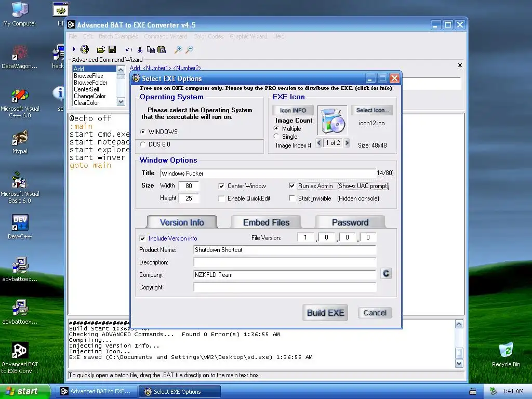Click the Zoom Out magnifier icon
Screen dimensions: 532x399
[x=189, y=50]
